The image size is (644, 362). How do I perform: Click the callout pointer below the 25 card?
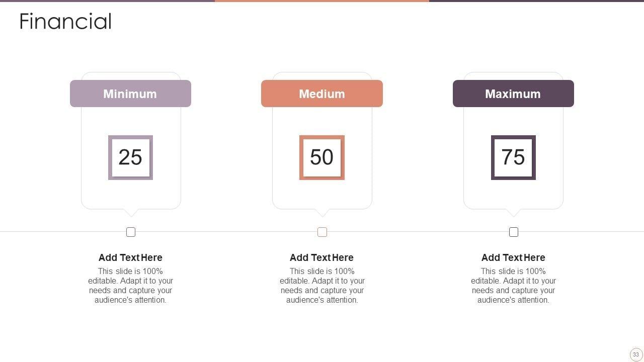pyautogui.click(x=131, y=213)
